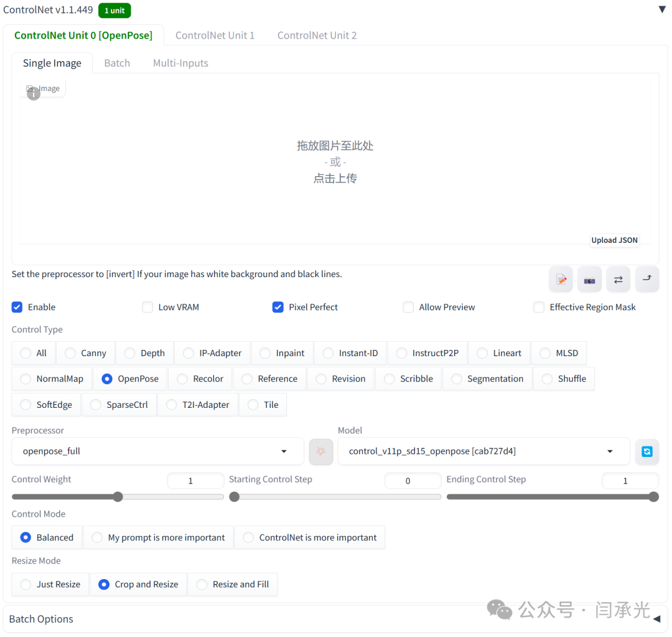Switch to ControlNet Unit 2 tab

coord(317,35)
